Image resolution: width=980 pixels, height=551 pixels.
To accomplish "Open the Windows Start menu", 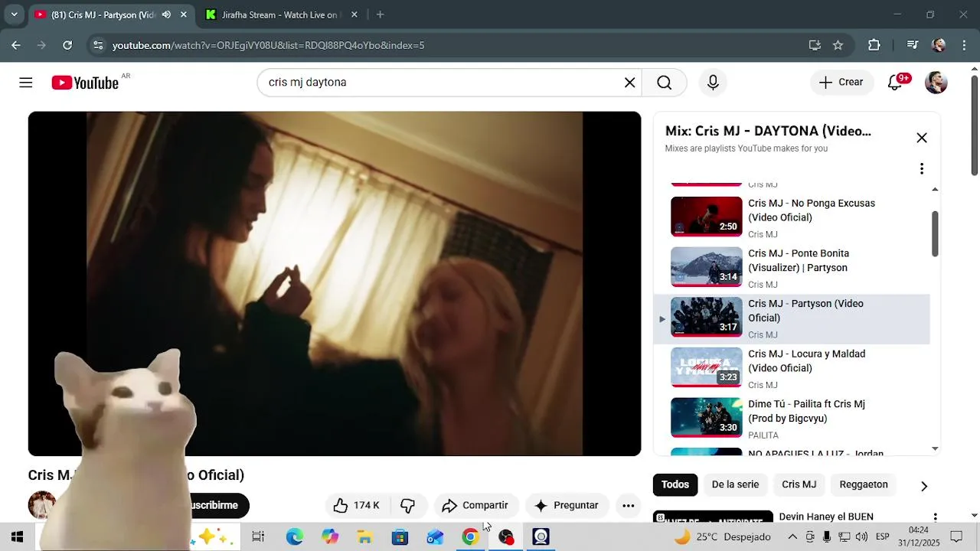I will click(x=17, y=536).
